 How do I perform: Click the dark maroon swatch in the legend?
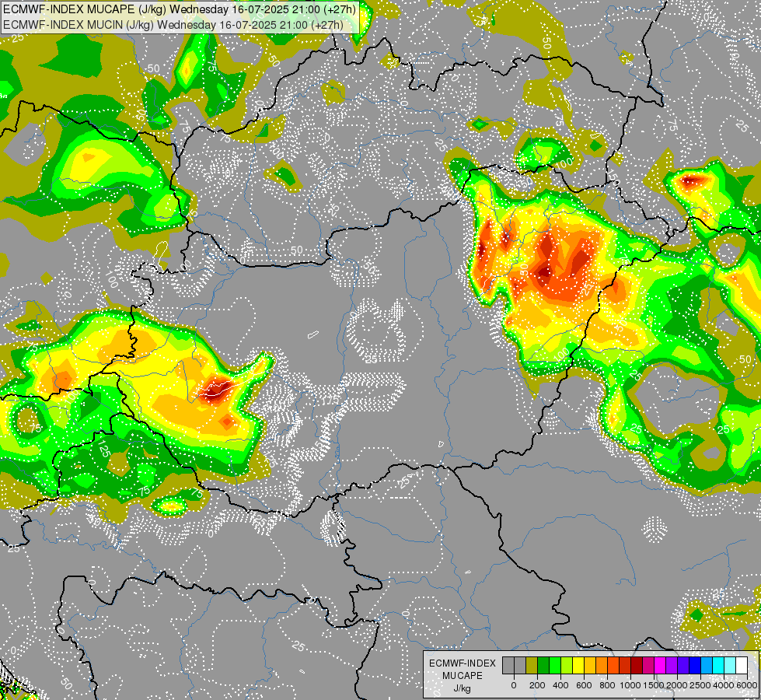tap(637, 665)
